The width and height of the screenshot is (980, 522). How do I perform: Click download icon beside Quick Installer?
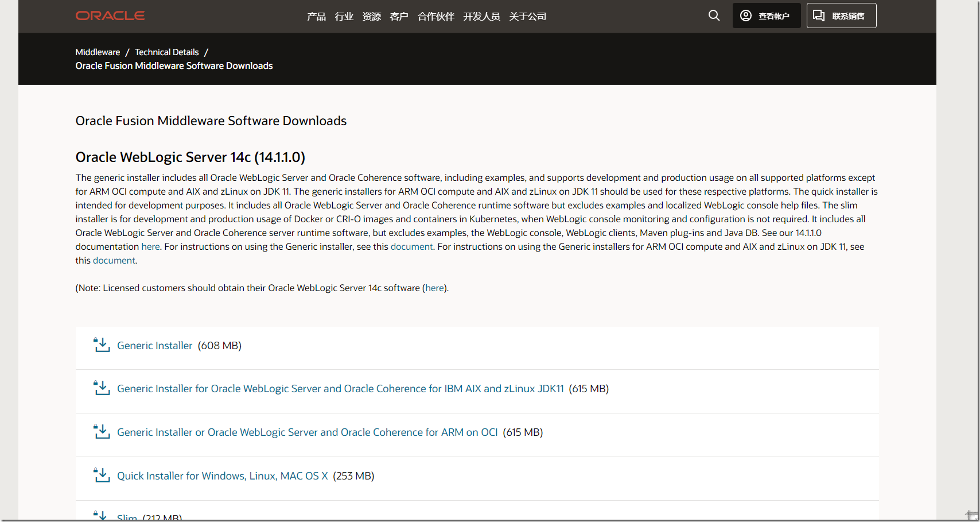click(102, 475)
